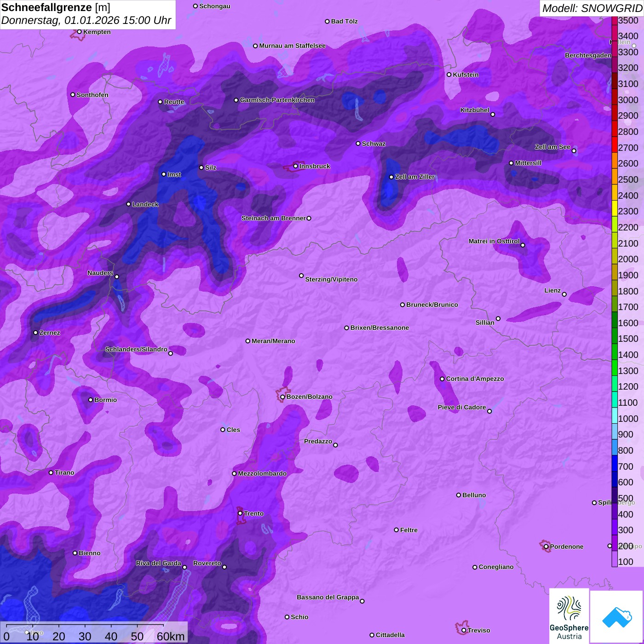Viewport: 644px width, 644px height.
Task: Select the Trento city marker
Action: (x=240, y=513)
